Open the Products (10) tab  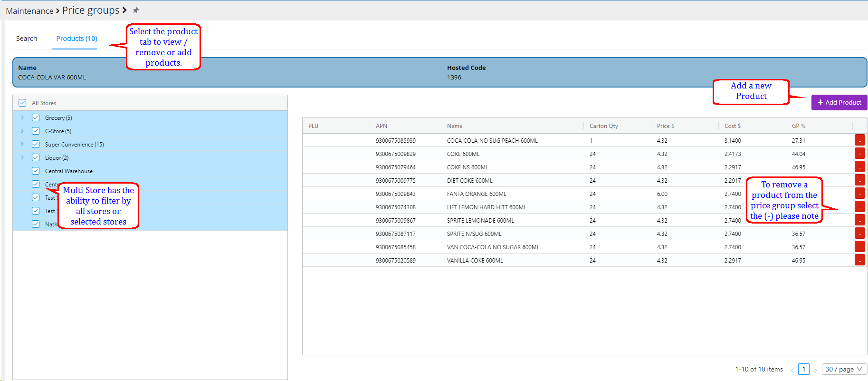coord(76,39)
